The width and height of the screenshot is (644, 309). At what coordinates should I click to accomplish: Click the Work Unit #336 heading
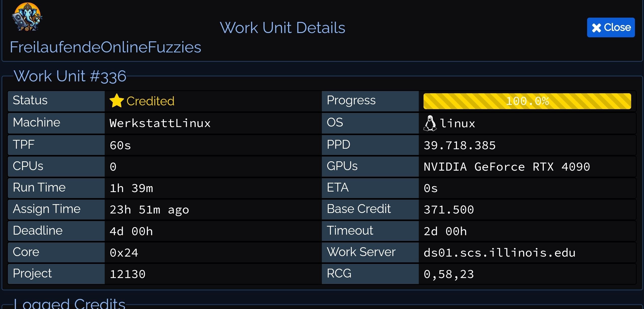pos(70,76)
